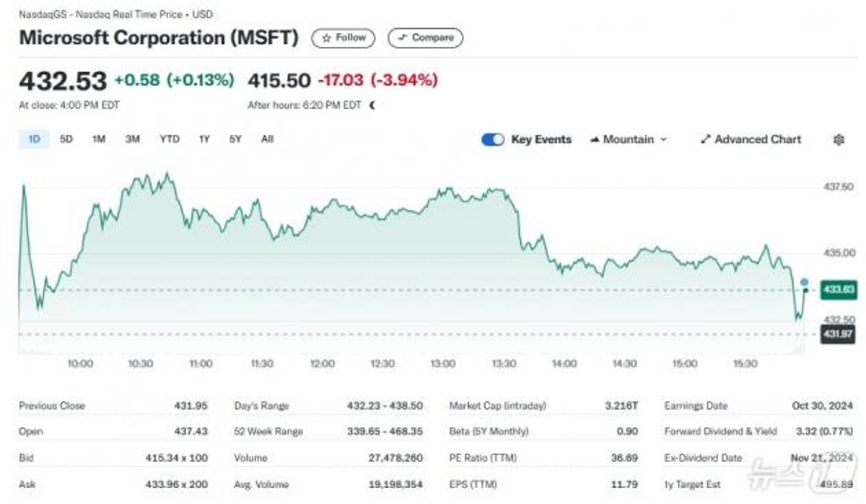Viewport: 866px width, 504px height.
Task: Click the compare arrows icon
Action: (402, 37)
